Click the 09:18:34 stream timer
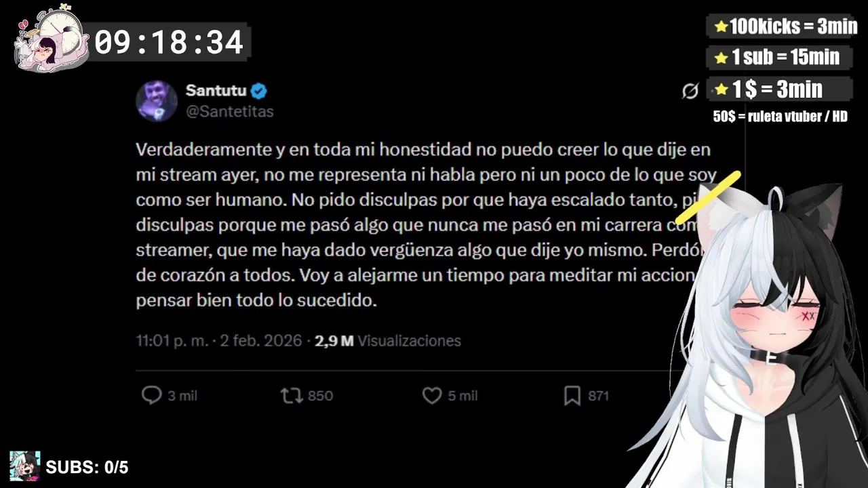Screen dimensions: 868x488 [169, 43]
